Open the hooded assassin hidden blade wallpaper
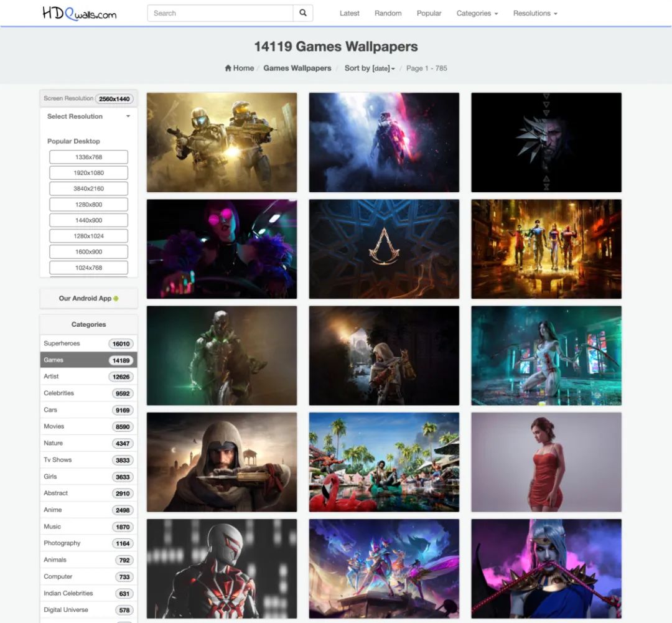 click(222, 462)
